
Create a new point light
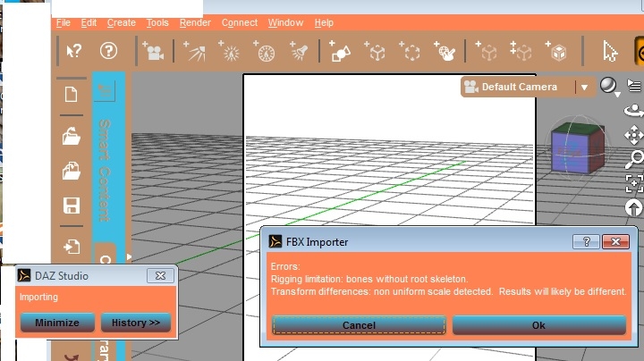pyautogui.click(x=229, y=51)
